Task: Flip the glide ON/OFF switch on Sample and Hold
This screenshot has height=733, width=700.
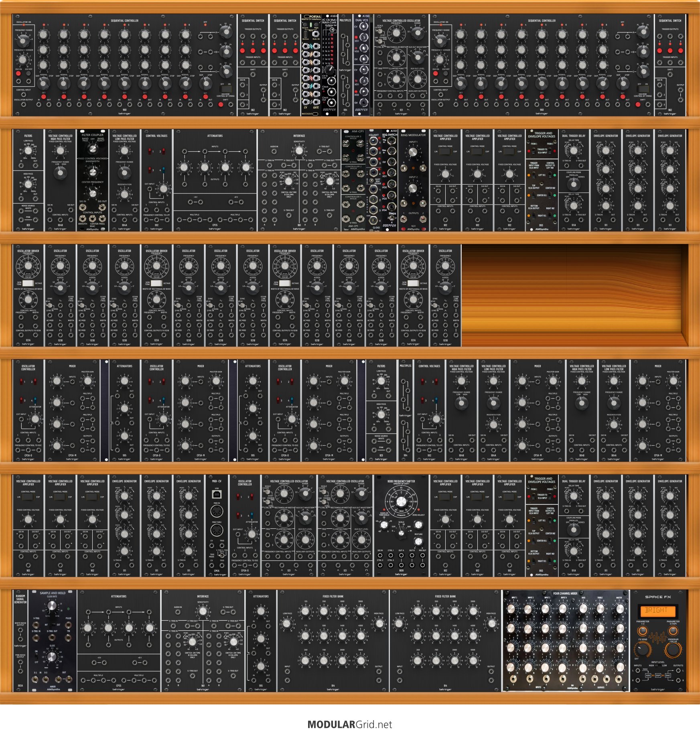Action: (x=37, y=656)
